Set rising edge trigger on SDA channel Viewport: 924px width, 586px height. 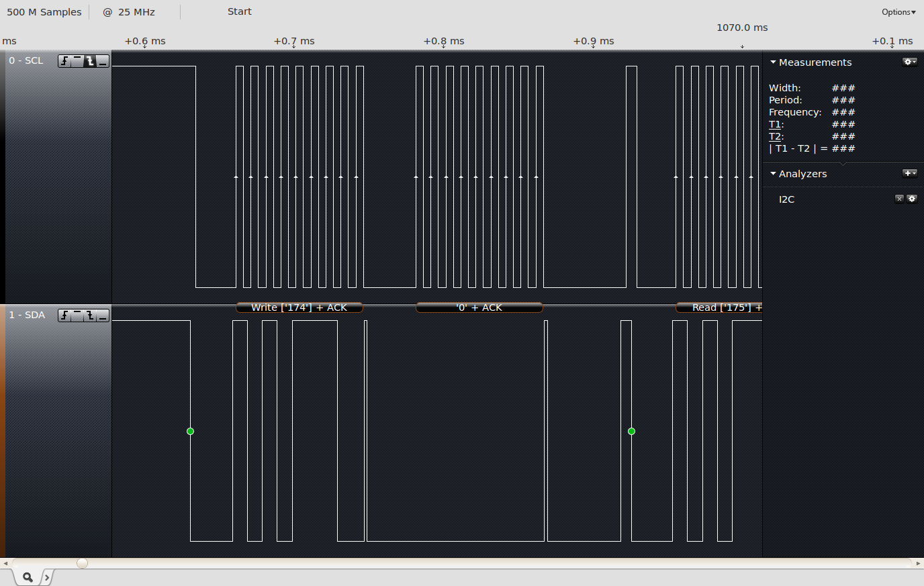click(64, 315)
